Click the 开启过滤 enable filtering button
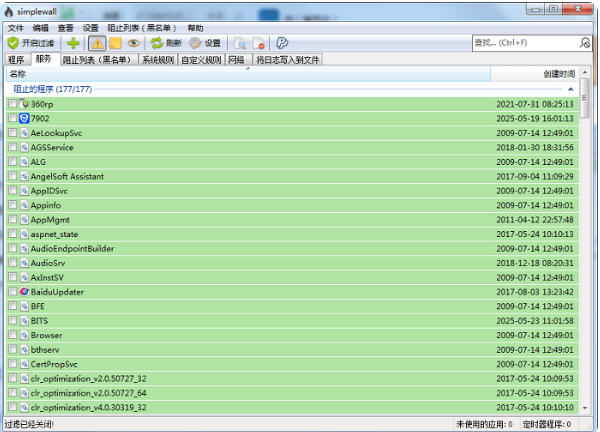 33,43
